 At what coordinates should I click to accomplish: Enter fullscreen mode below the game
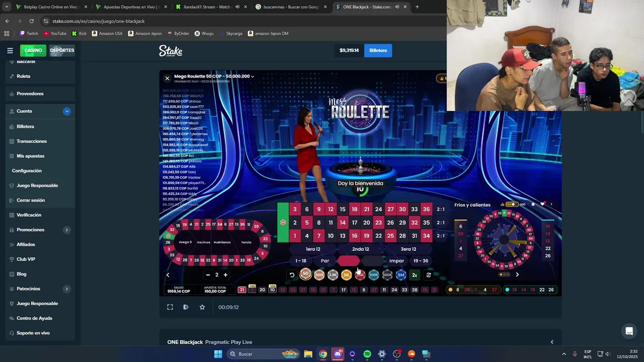[170, 307]
